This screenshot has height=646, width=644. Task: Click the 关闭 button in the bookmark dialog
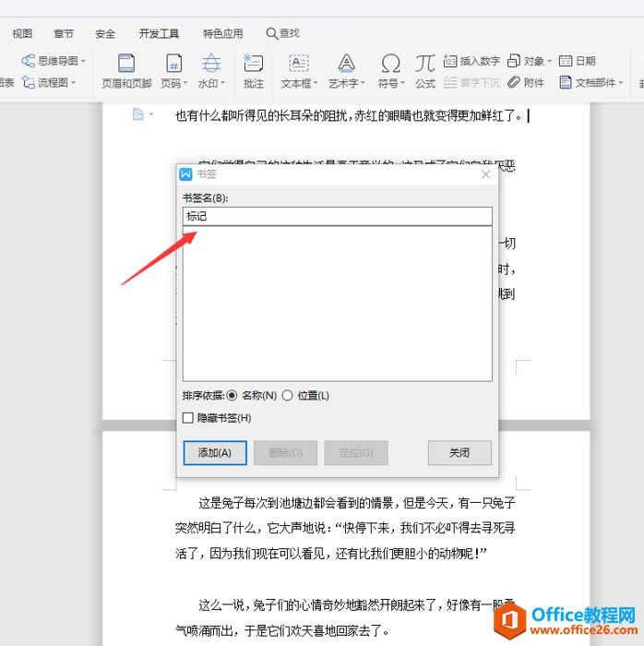click(x=459, y=453)
